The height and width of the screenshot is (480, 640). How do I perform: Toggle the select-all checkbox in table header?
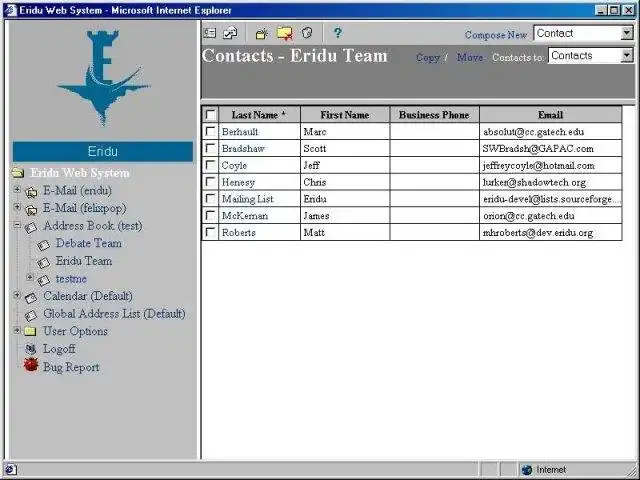211,115
